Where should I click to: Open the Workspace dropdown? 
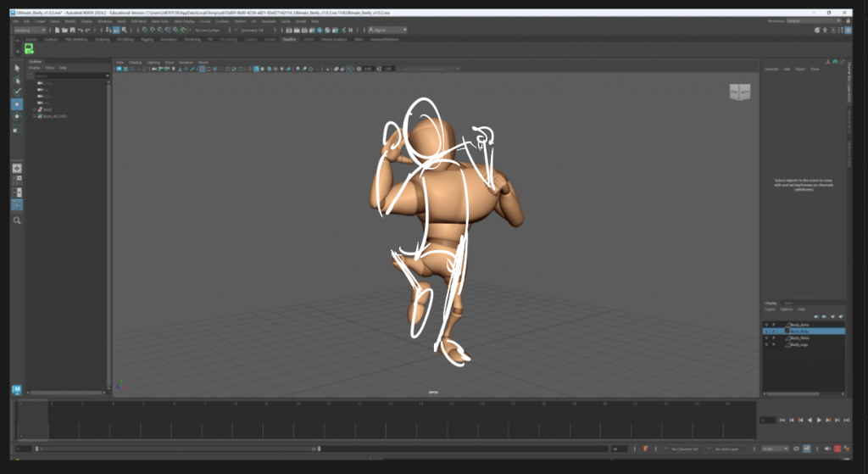pyautogui.click(x=814, y=20)
